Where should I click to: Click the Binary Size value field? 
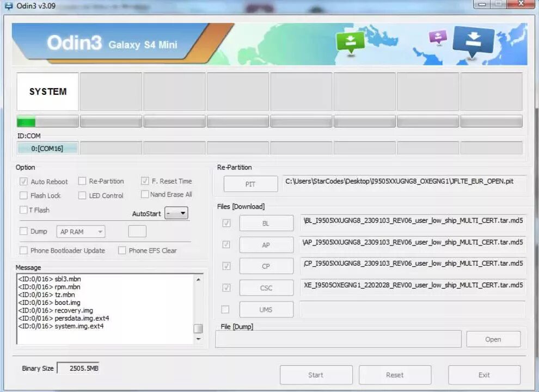pyautogui.click(x=78, y=368)
